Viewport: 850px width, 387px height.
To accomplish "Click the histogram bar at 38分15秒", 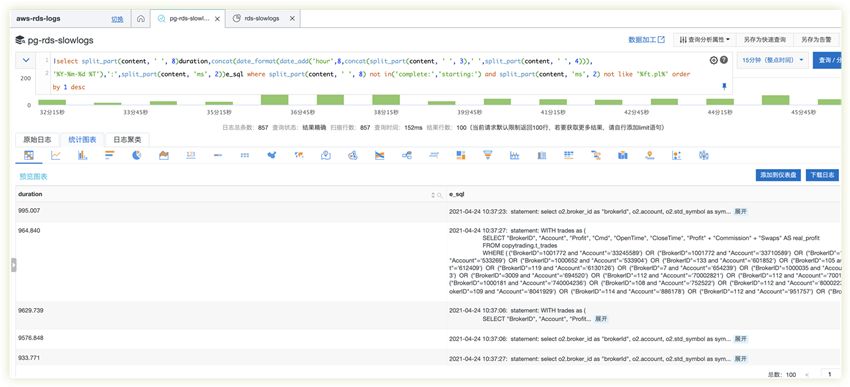I will [386, 100].
